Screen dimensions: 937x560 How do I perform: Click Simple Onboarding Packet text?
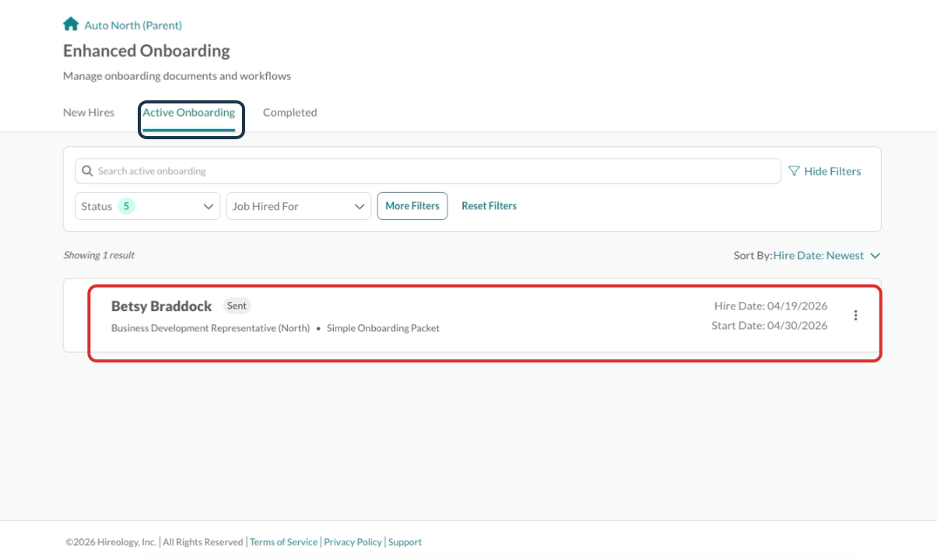pyautogui.click(x=383, y=328)
